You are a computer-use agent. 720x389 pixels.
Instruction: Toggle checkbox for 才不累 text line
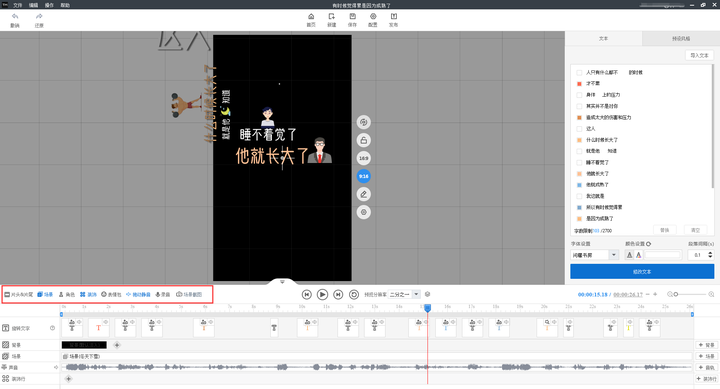(x=579, y=84)
